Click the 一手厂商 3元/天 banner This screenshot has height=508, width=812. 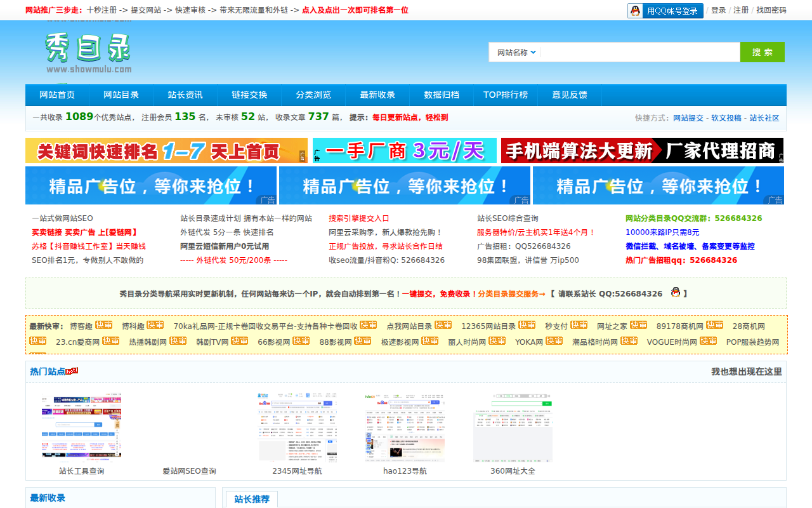405,150
